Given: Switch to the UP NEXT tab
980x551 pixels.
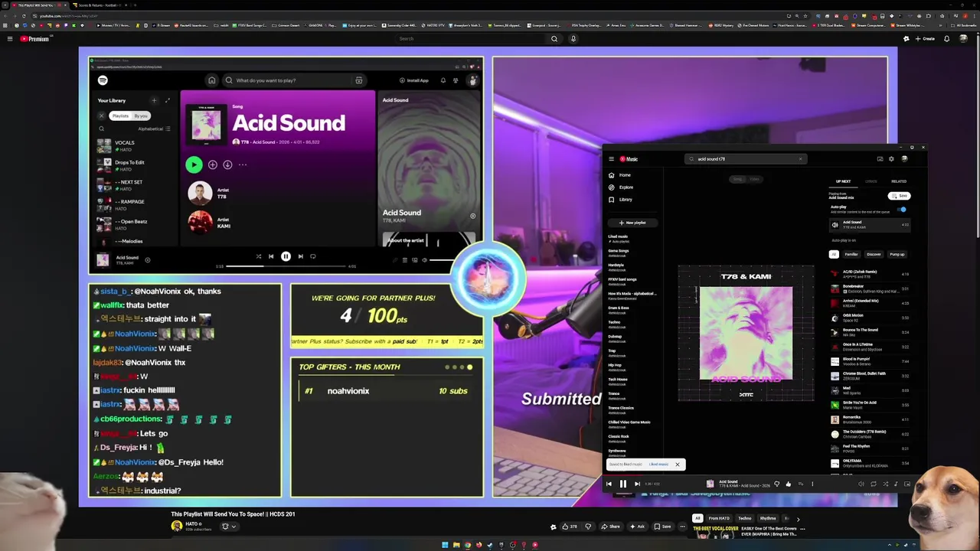Looking at the screenshot, I should [843, 181].
